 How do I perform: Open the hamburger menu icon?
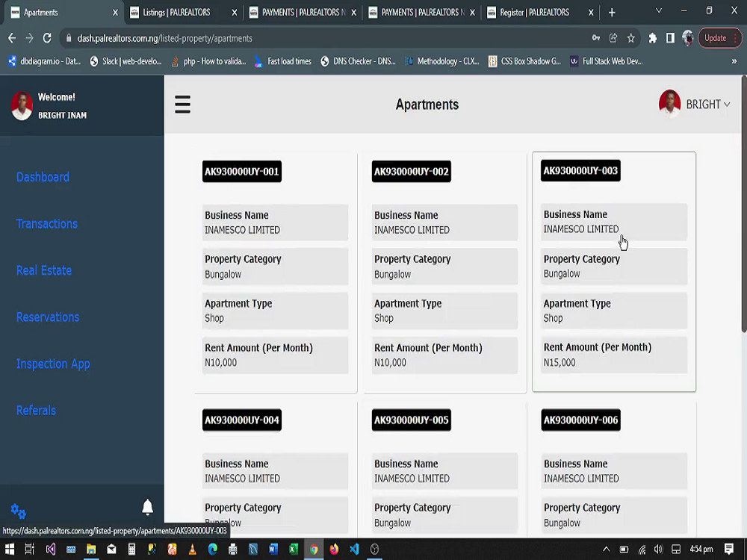point(182,105)
